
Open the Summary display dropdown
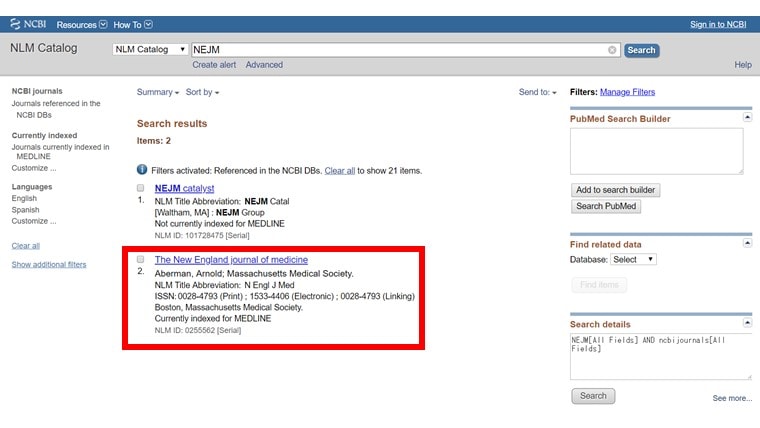pyautogui.click(x=158, y=92)
